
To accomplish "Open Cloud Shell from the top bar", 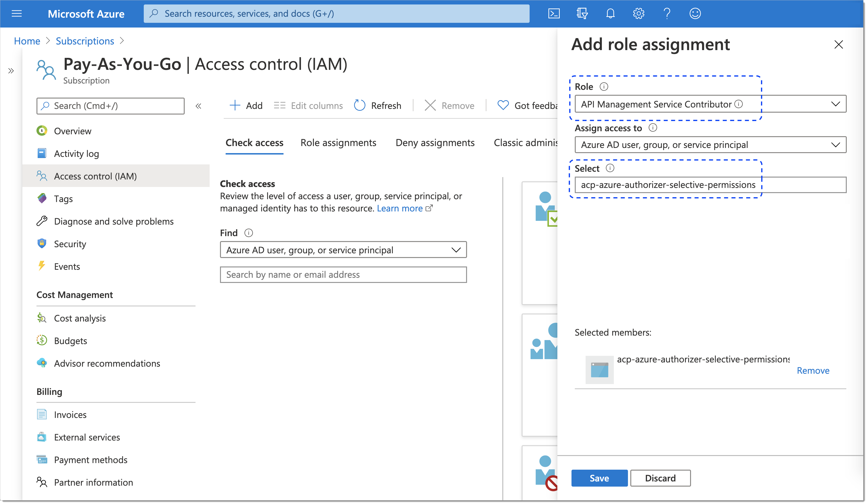I will (554, 13).
